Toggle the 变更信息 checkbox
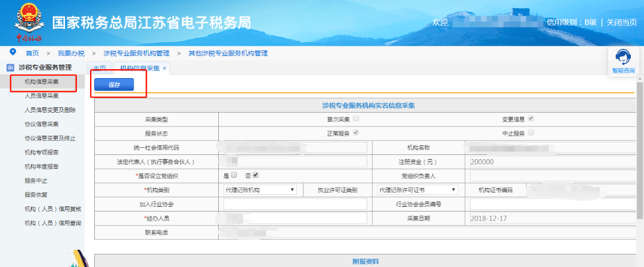Image resolution: width=644 pixels, height=267 pixels. coord(531,119)
